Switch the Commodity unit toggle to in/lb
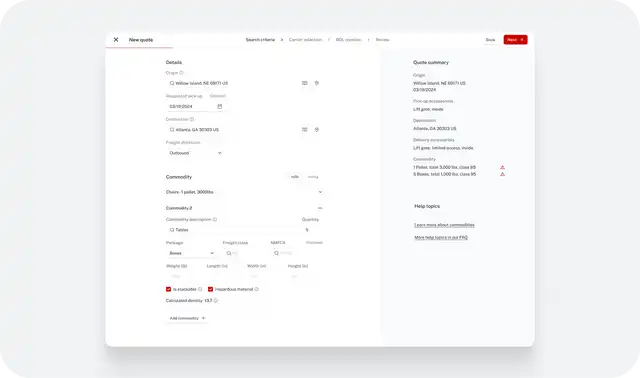This screenshot has width=640, height=378. (295, 177)
